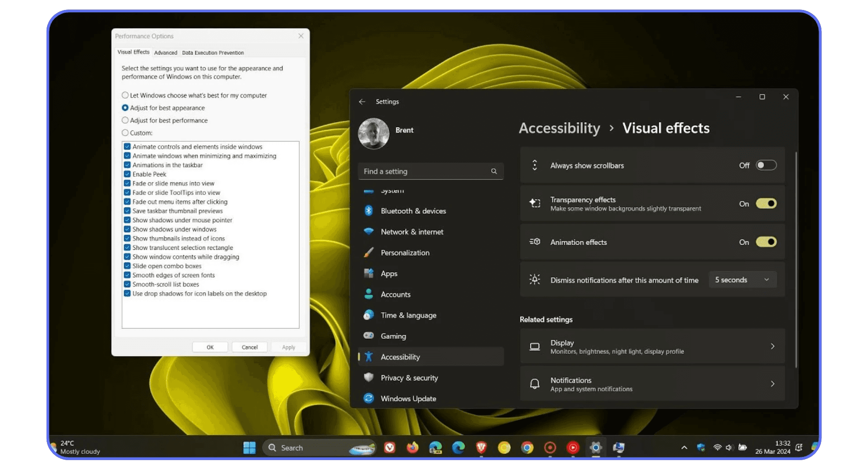Open Windows Update settings
This screenshot has width=868, height=471.
[408, 398]
